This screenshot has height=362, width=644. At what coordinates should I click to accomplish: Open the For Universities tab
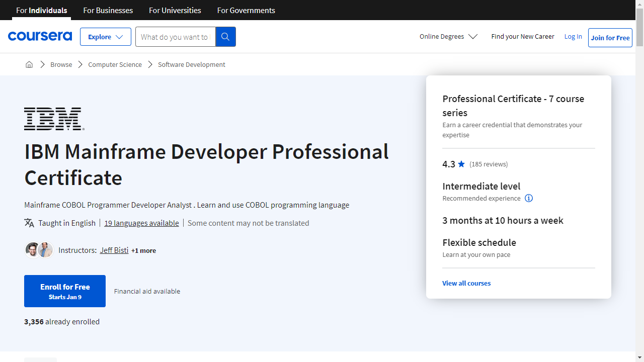pos(175,10)
